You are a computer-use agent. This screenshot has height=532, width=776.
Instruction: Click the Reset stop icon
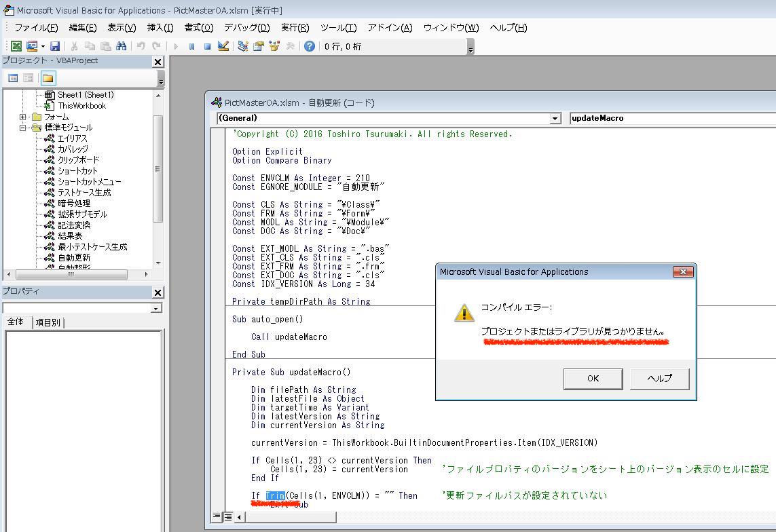pyautogui.click(x=207, y=46)
